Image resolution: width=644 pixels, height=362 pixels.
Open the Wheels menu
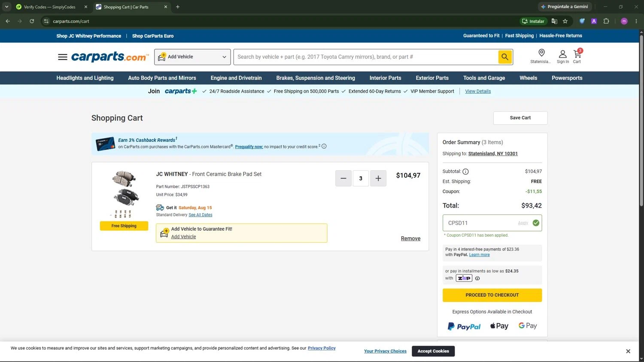(x=528, y=78)
